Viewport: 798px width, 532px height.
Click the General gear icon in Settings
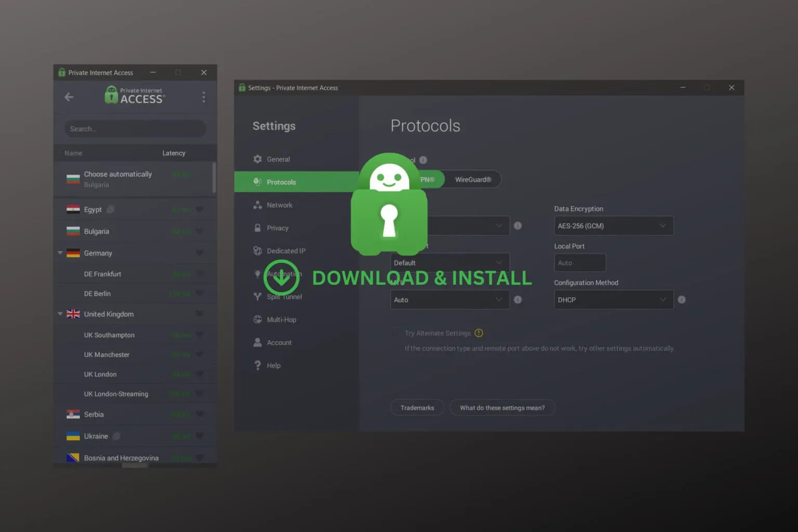pyautogui.click(x=257, y=159)
